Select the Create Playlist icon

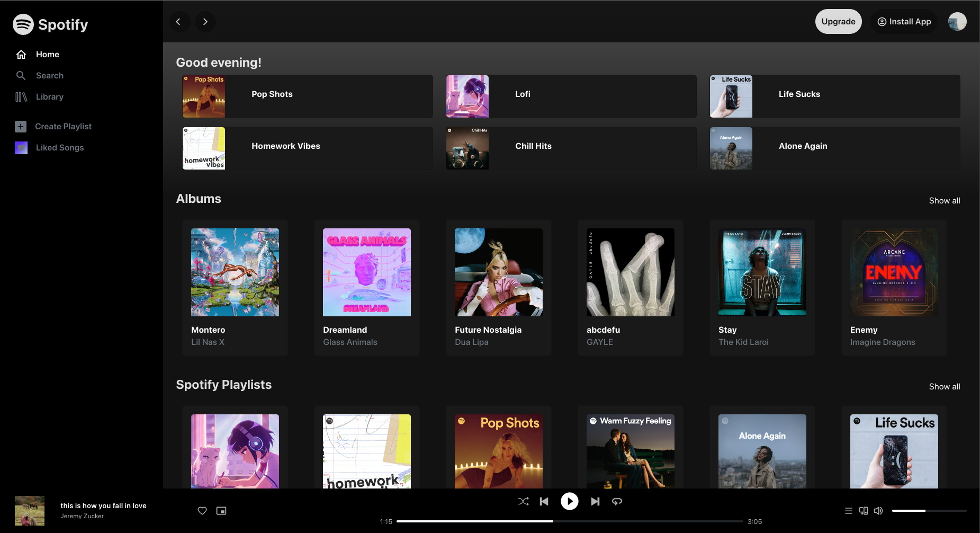tap(21, 126)
